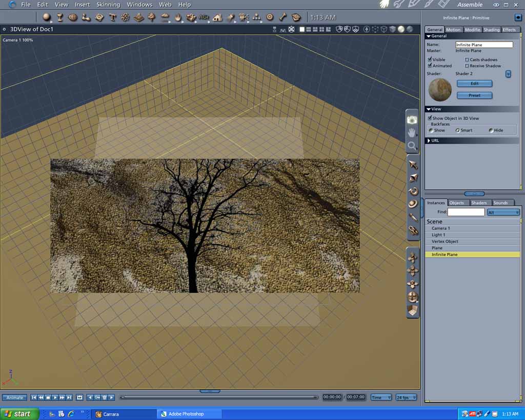Switch to the Shading tab
The height and width of the screenshot is (420, 525).
tap(491, 30)
